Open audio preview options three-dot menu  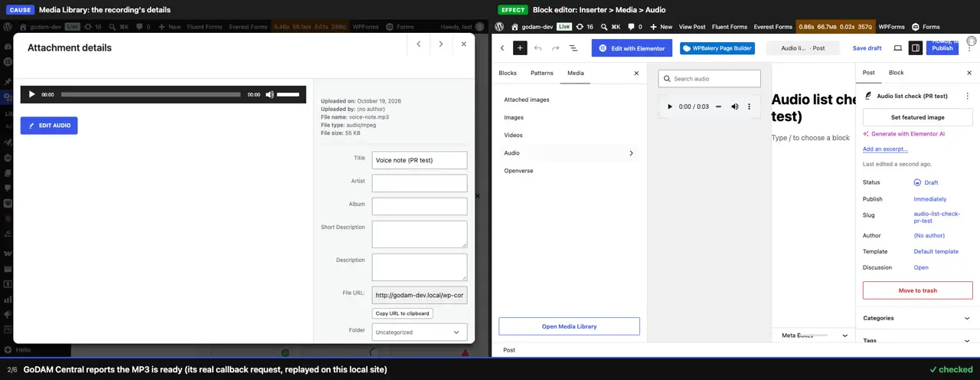click(x=749, y=106)
